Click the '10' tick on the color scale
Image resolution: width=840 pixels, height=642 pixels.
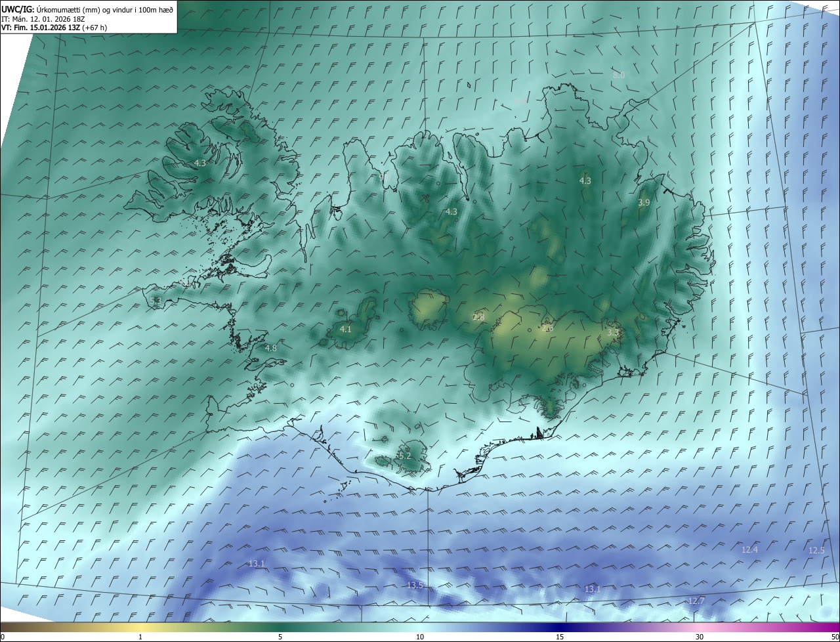pyautogui.click(x=420, y=637)
